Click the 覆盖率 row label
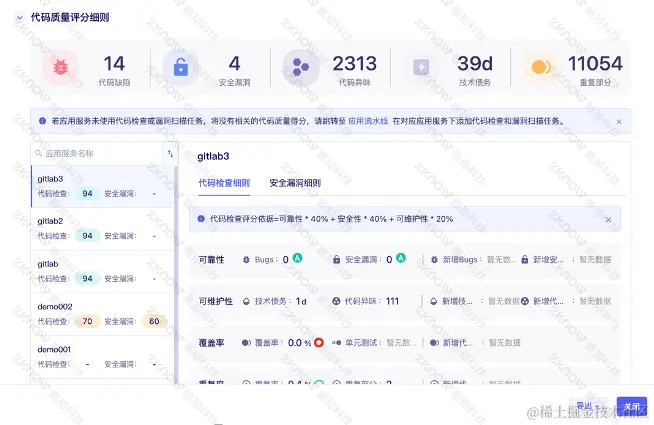Screen dimensions: 654x425 (211, 343)
